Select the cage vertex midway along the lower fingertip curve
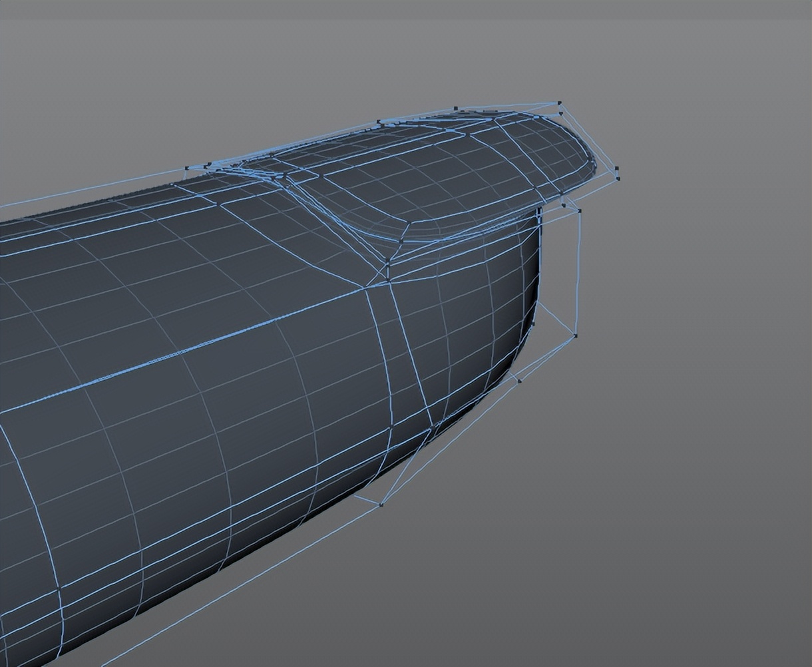Screen dimensions: 812x667 point(519,381)
